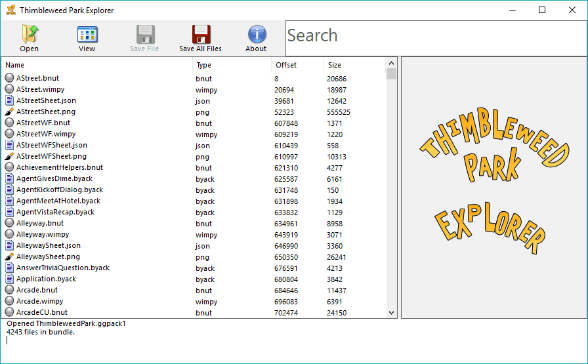Click the Thimbleweed Park Explorer logo preview
The image size is (588, 364).
click(x=494, y=181)
